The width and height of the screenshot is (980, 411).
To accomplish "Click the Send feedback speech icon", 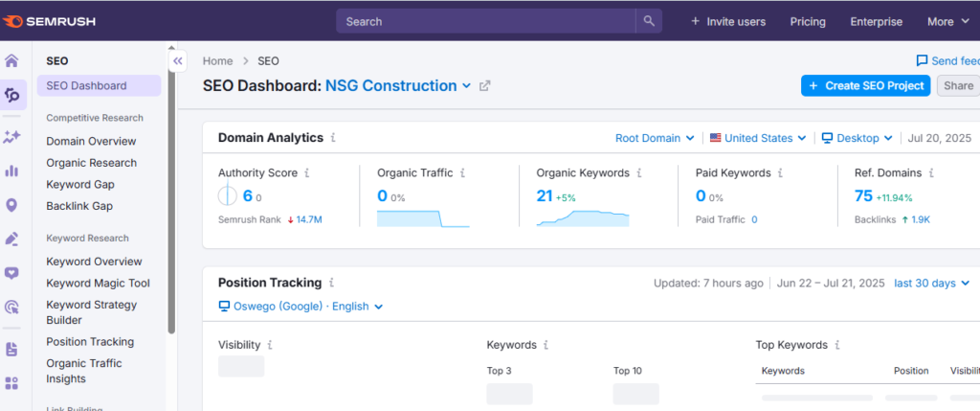I will tap(922, 60).
